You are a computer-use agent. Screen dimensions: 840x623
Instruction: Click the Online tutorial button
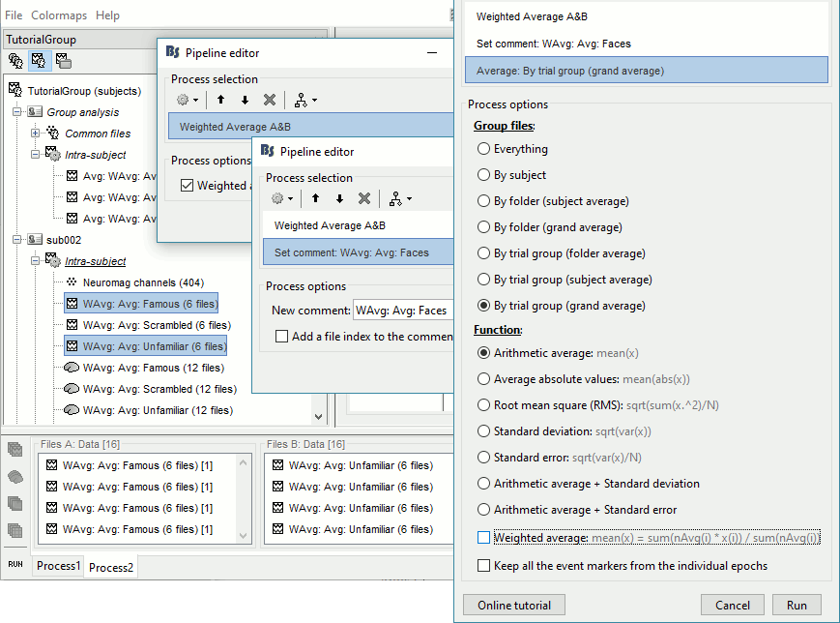(x=514, y=606)
